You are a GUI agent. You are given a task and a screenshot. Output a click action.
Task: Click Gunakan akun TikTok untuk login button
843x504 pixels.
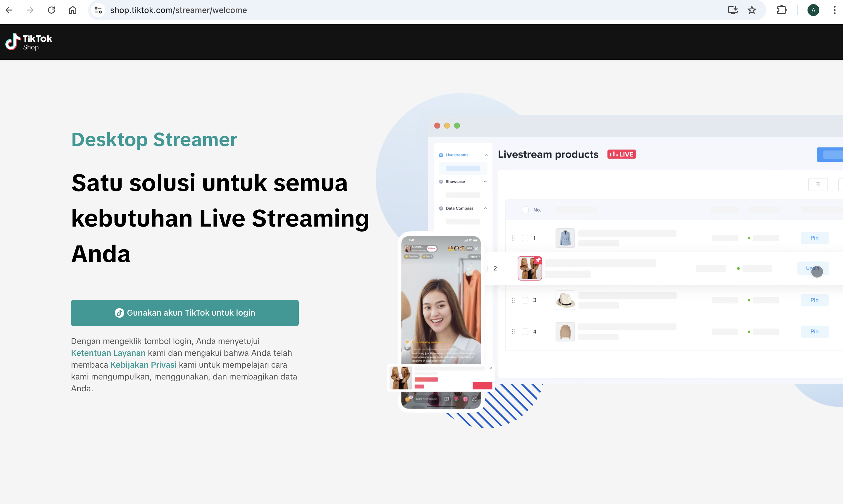[x=185, y=313]
